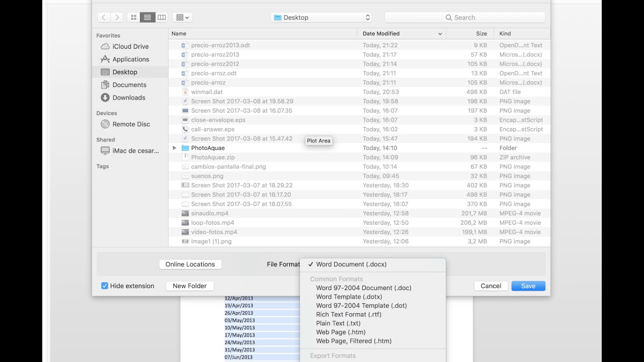Click the Save button
Screen dimensions: 644x362
528,286
